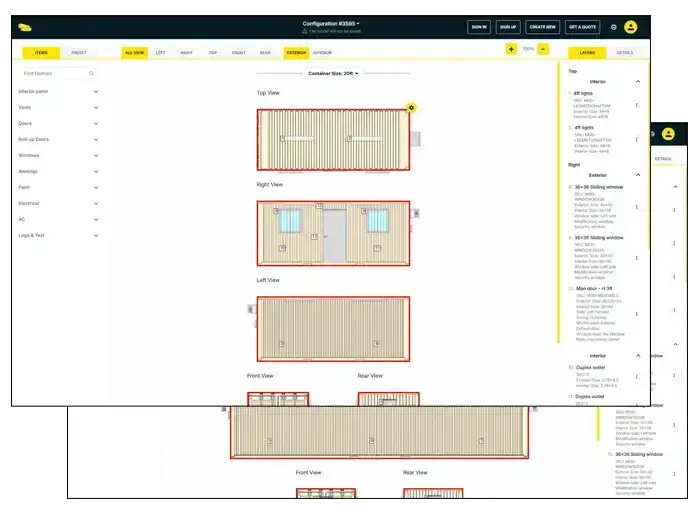Toggle Interior view mode
This screenshot has width=700, height=525.
point(323,52)
